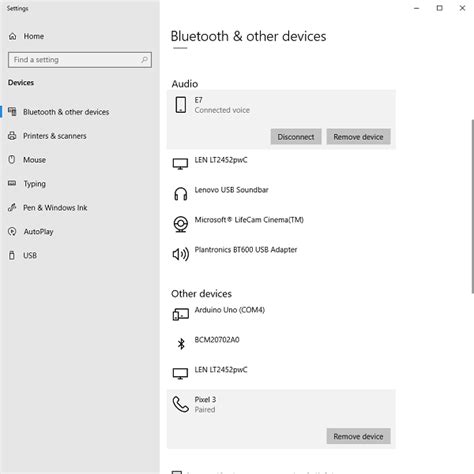Click the Audio section heading
The height and width of the screenshot is (474, 474).
point(185,84)
